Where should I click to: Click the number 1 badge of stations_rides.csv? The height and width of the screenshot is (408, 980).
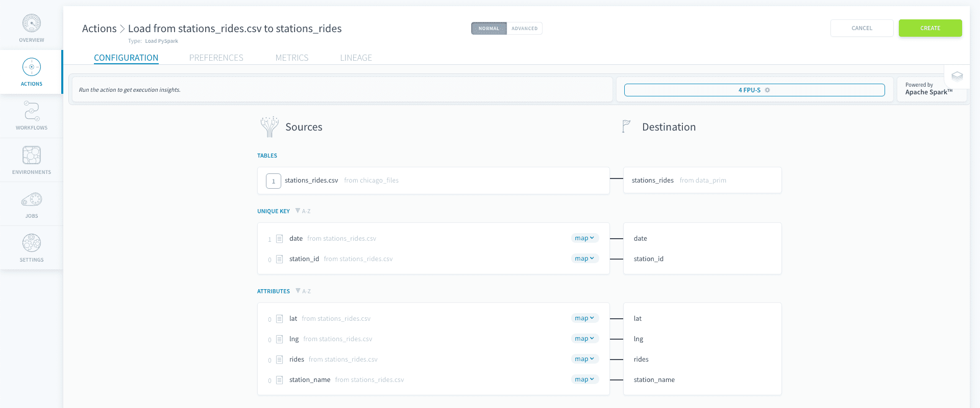pos(274,181)
